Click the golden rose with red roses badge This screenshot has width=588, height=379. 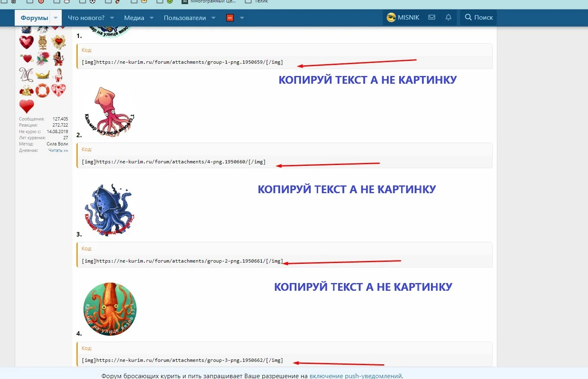pyautogui.click(x=27, y=90)
